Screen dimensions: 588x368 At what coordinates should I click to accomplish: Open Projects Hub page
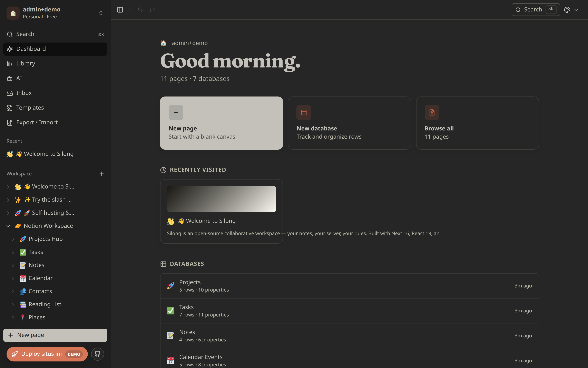pyautogui.click(x=46, y=239)
